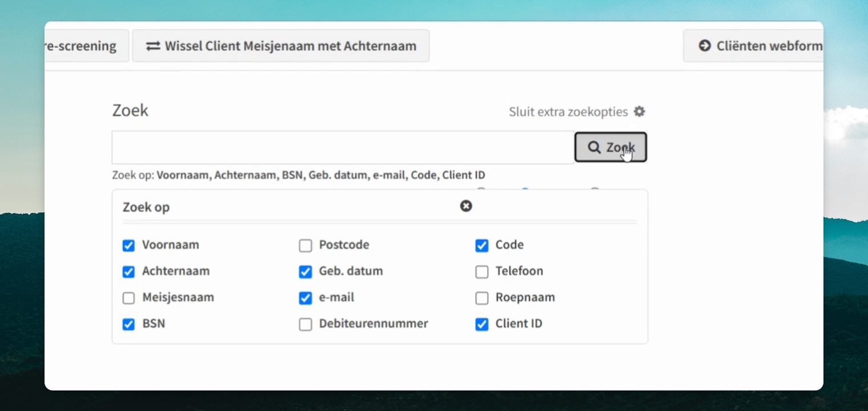Click the magnifier Zoek button
The width and height of the screenshot is (868, 411).
610,147
